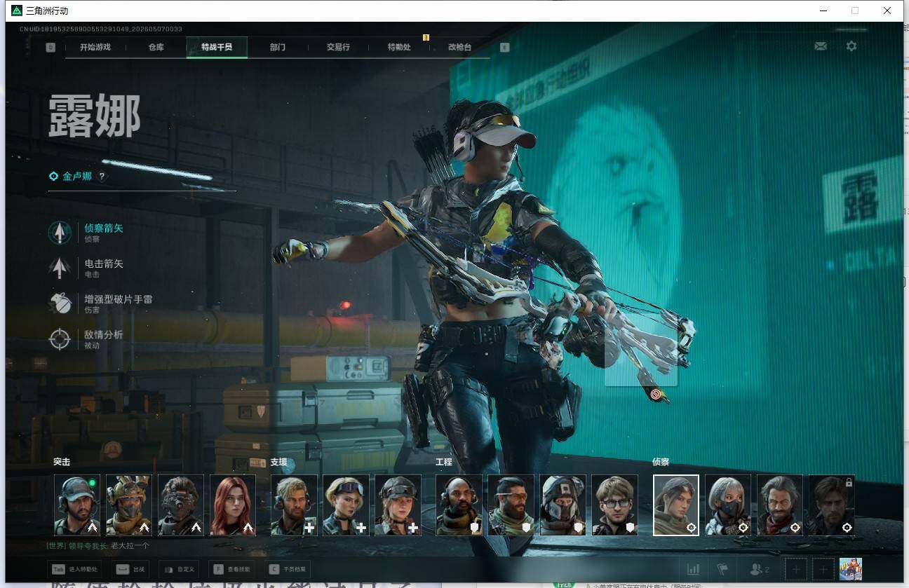The image size is (909, 588).
Task: Open the 开始游戏 tab
Action: 95,47
